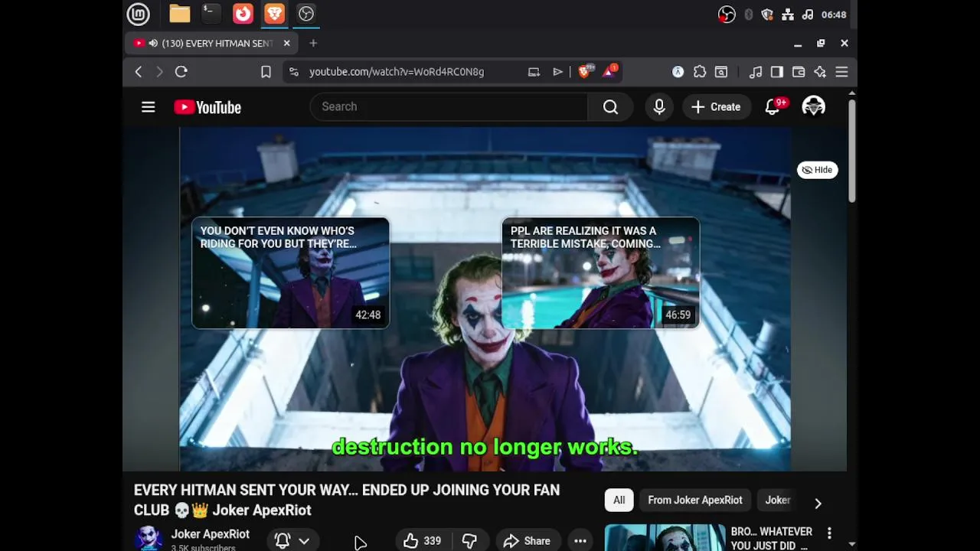Click the search magnifier button
The height and width of the screenshot is (551, 980).
(x=610, y=107)
